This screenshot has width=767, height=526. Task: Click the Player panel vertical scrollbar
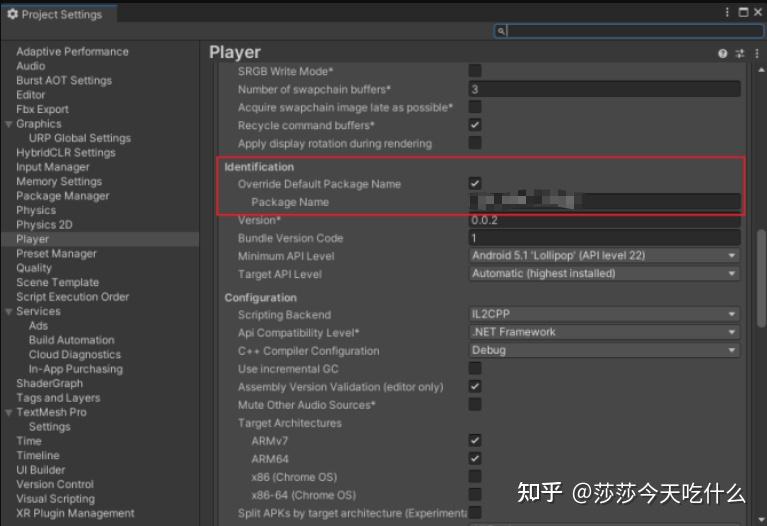[761, 277]
